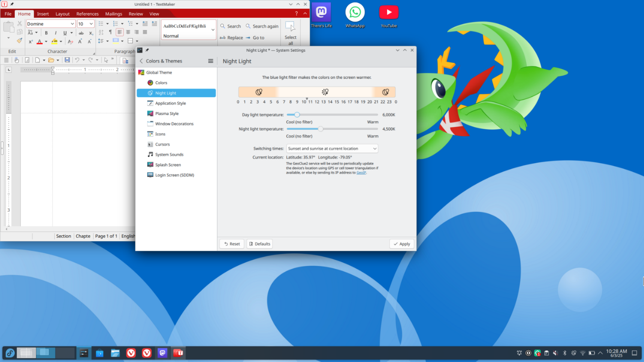The image size is (644, 362).
Task: Open the font color dropdown arrow
Action: coord(46,42)
